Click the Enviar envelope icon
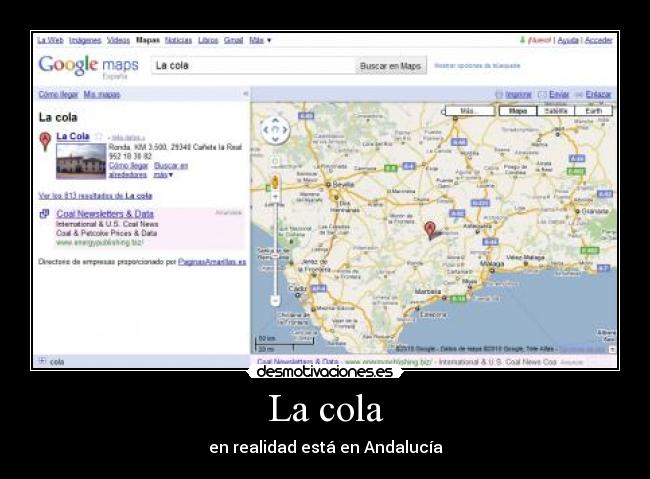The image size is (650, 479). pyautogui.click(x=542, y=95)
